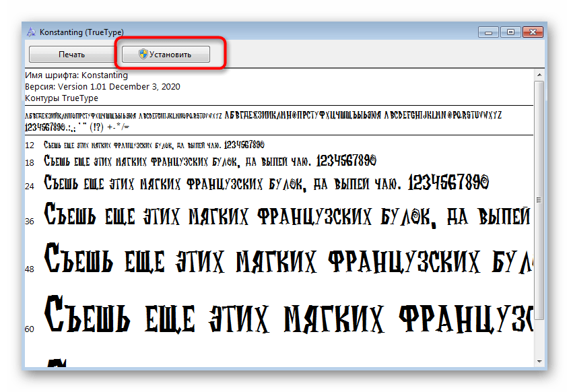The image size is (569, 392).
Task: Click the font viewer title bar icon
Action: coord(31,32)
